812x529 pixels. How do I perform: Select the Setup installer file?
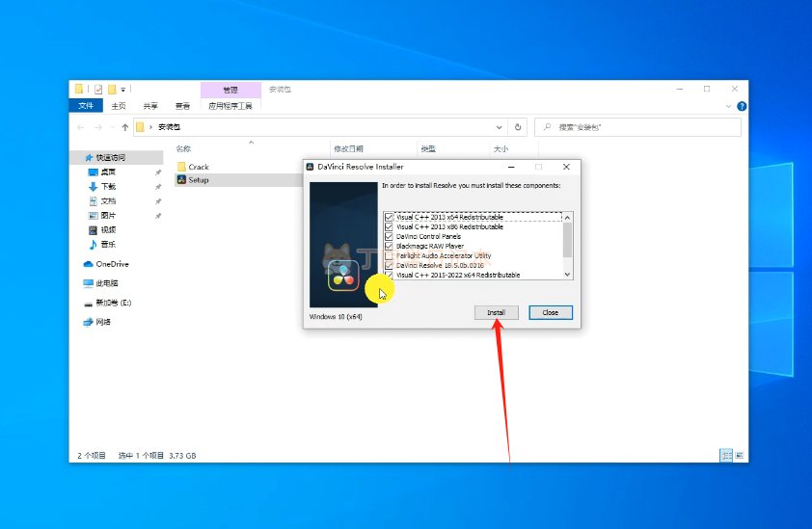coord(193,179)
